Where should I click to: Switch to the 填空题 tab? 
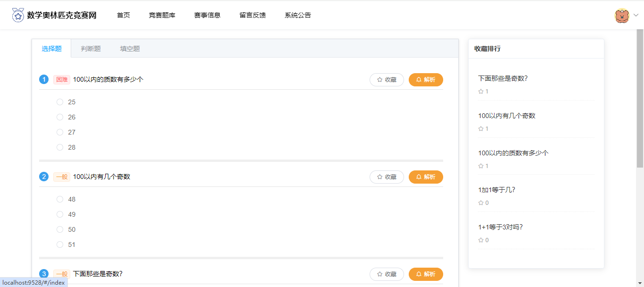130,49
